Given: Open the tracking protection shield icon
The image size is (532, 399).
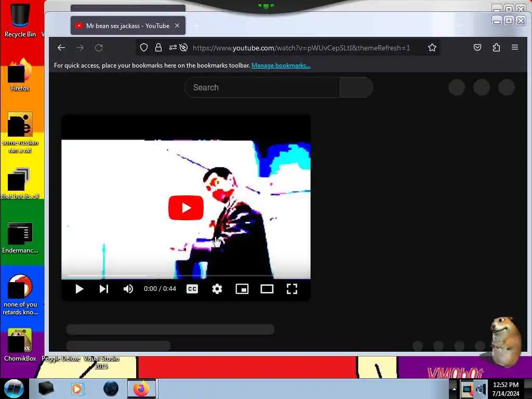Looking at the screenshot, I should click(144, 47).
